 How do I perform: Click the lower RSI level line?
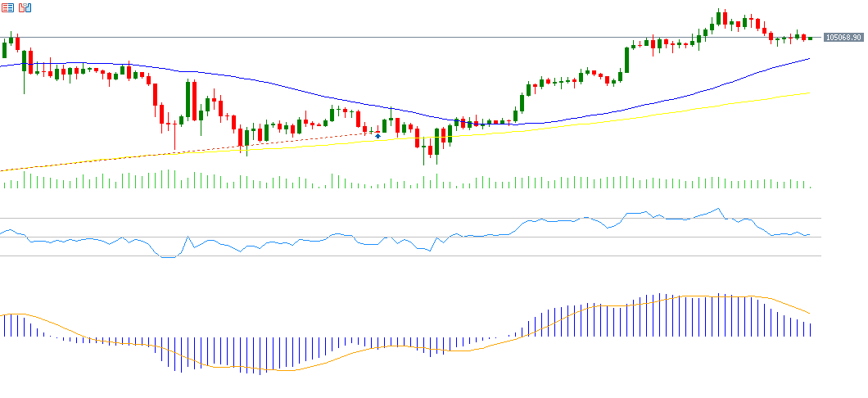tap(409, 256)
